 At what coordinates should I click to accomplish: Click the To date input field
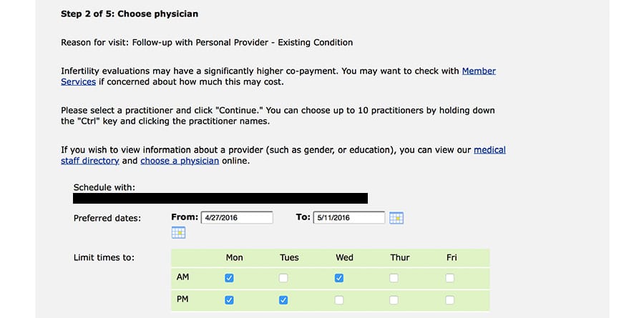click(348, 217)
